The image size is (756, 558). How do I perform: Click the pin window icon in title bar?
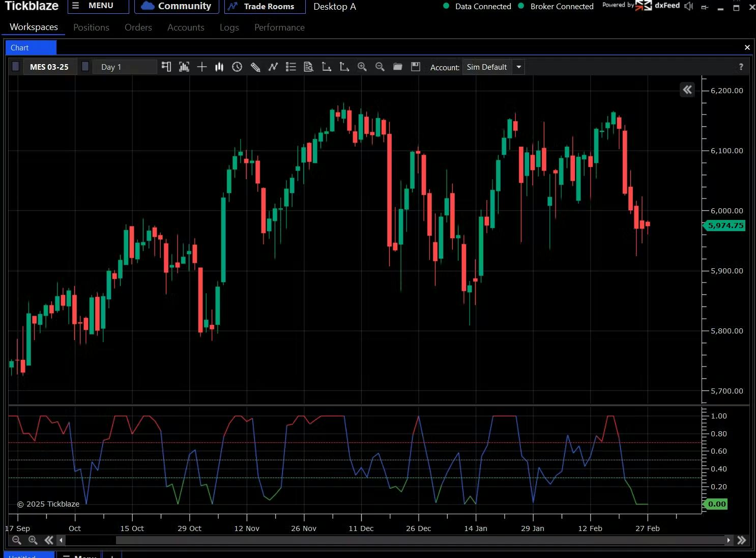705,7
